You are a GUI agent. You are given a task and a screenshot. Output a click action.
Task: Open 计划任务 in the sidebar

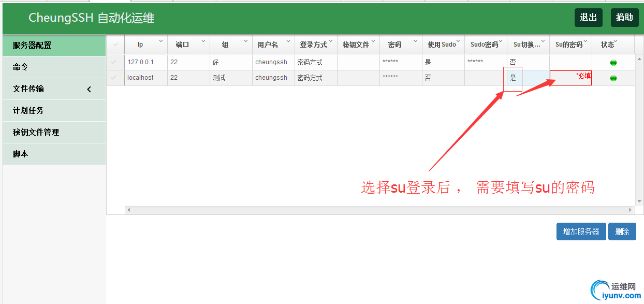point(54,111)
